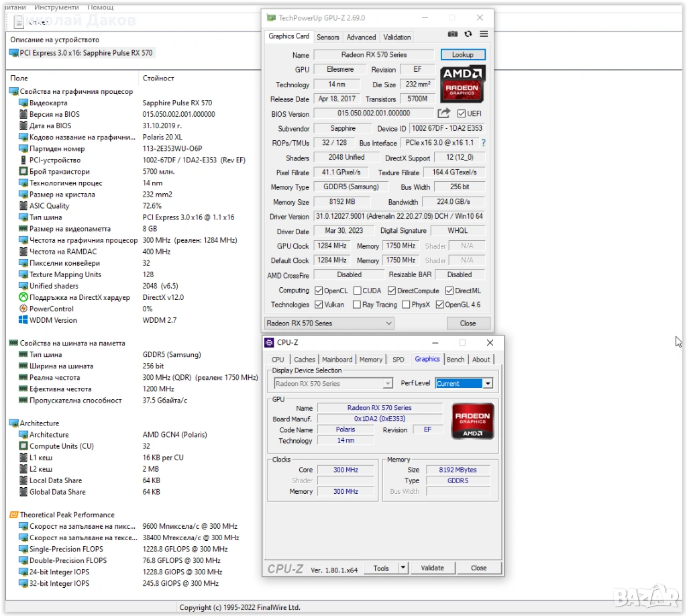The image size is (687, 616).
Task: Open the GPU-Z hamburger menu
Action: (x=484, y=34)
